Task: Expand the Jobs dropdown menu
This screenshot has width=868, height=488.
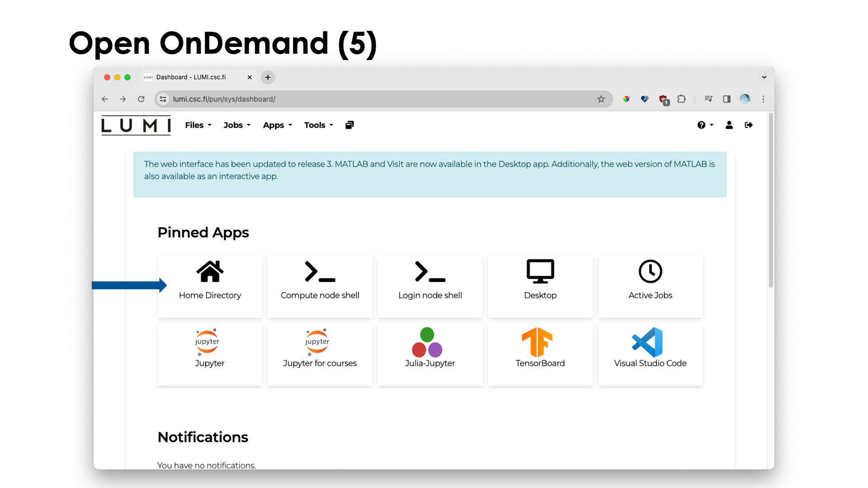Action: click(x=237, y=125)
